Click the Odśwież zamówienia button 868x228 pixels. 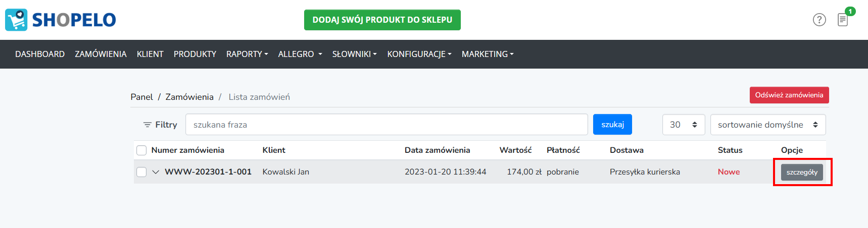(789, 95)
